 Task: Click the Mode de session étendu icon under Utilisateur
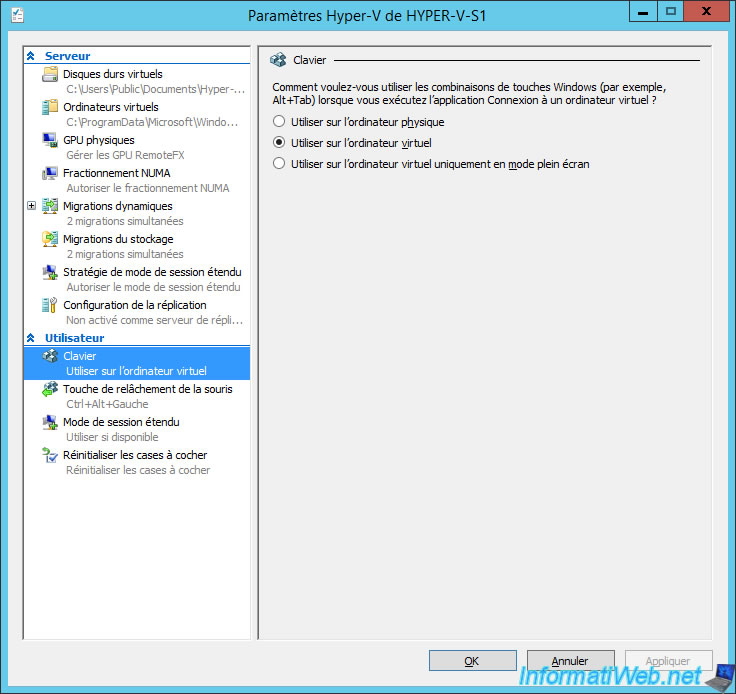(x=50, y=422)
